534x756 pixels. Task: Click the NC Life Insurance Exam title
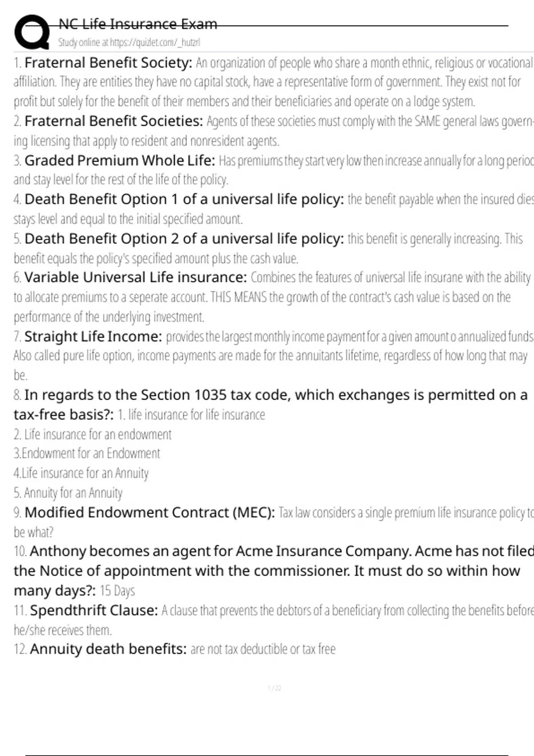pos(138,24)
